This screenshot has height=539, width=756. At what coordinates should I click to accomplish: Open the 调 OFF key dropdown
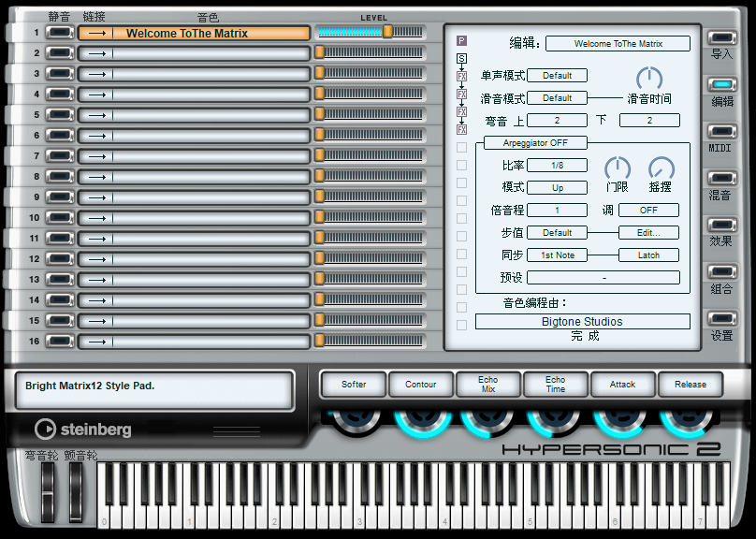point(648,211)
